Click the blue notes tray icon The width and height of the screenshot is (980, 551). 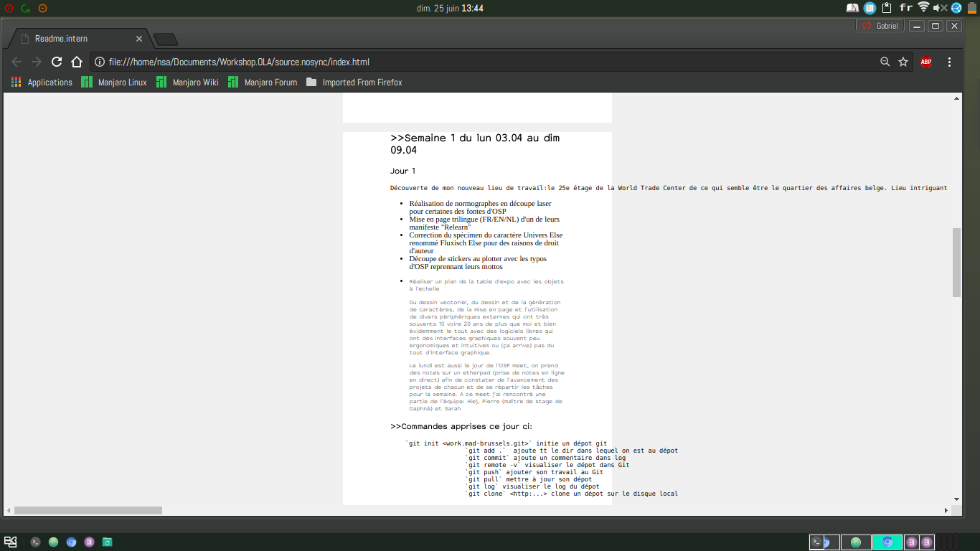[870, 8]
